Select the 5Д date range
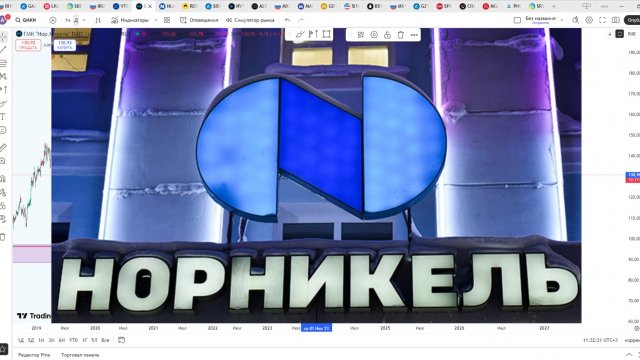Image resolution: width=640 pixels, height=360 pixels. tap(31, 340)
